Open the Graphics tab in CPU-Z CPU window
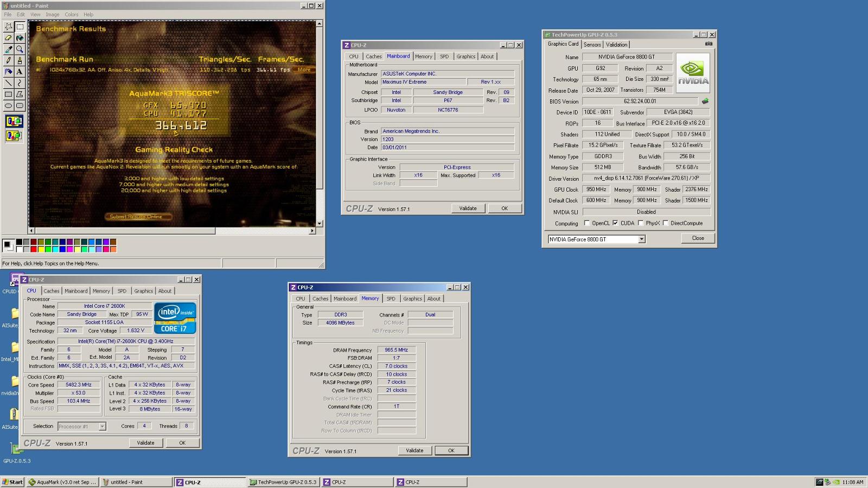 pyautogui.click(x=144, y=291)
